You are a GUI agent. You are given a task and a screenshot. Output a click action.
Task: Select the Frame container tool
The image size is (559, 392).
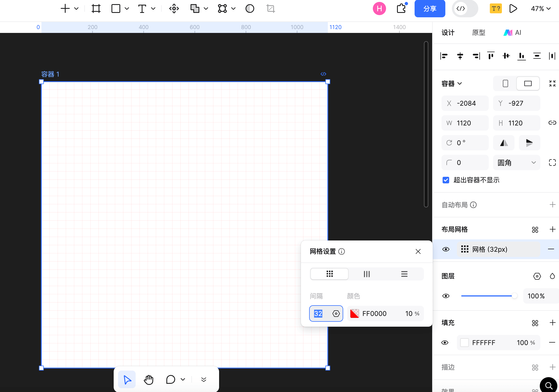(96, 9)
